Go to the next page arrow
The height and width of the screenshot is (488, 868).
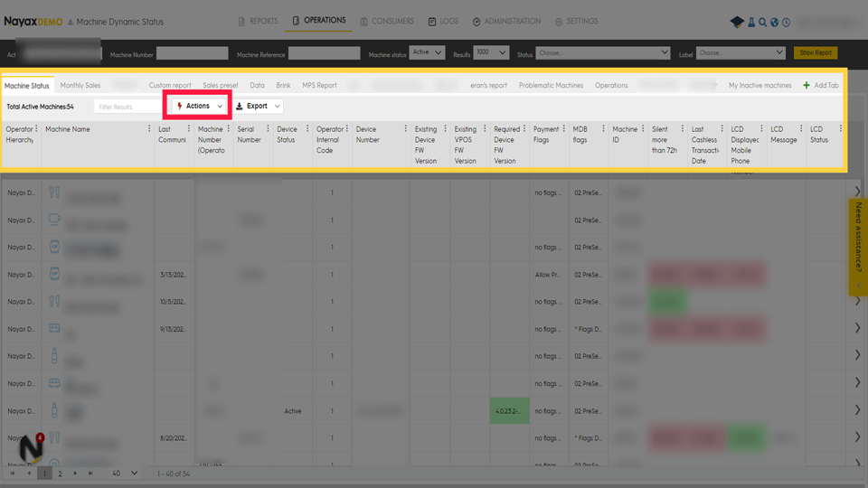75,474
